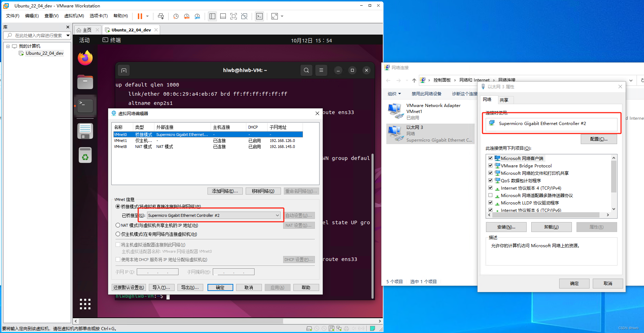This screenshot has width=644, height=333.
Task: Open the snapshot manager wrench-clock icon
Action: click(x=197, y=16)
